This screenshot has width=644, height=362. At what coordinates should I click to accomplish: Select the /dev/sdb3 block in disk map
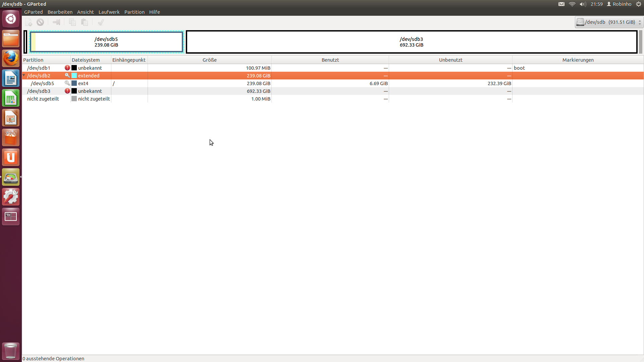411,42
